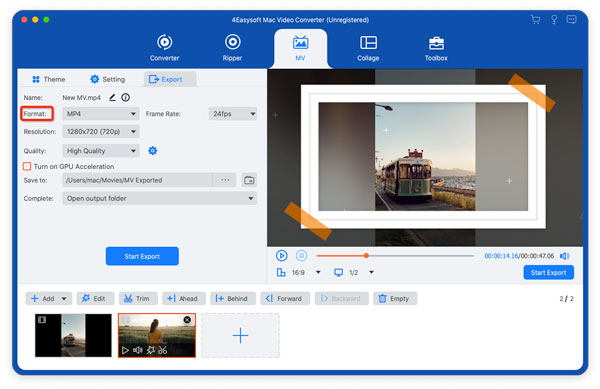
Task: Expand the Add dropdown arrow
Action: coord(64,298)
